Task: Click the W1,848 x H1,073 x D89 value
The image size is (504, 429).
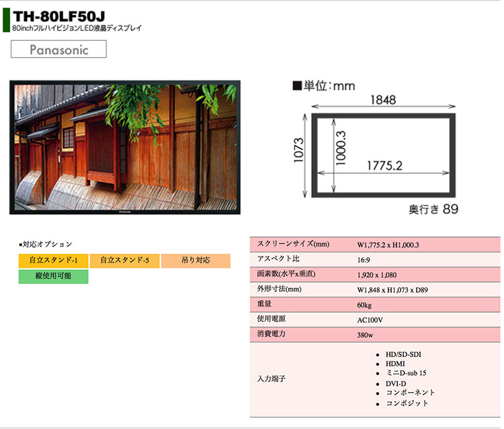Action: pos(392,290)
